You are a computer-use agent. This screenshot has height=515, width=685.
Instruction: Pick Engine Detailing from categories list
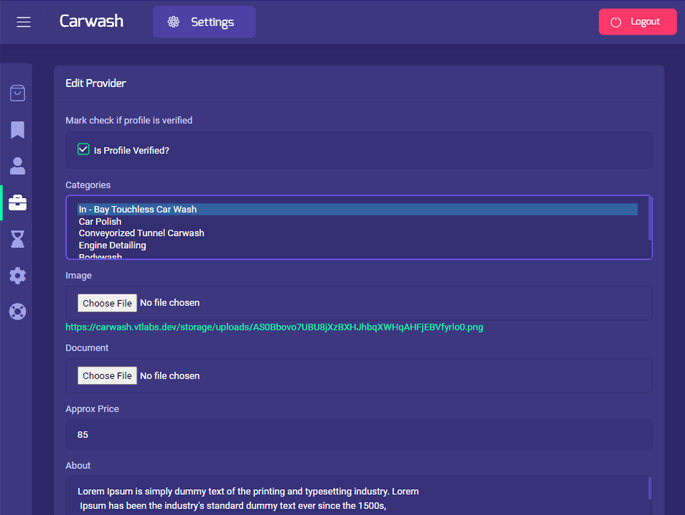112,245
